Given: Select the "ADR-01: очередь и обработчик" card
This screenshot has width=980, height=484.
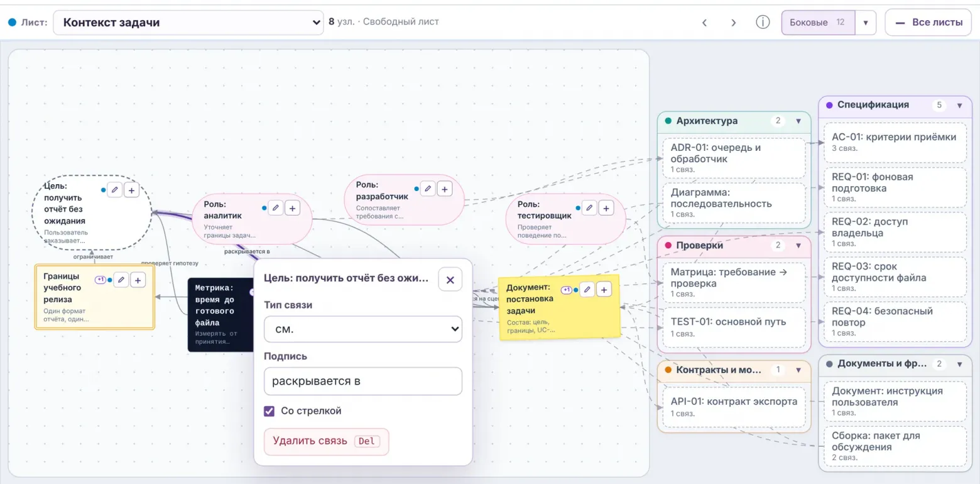Looking at the screenshot, I should pos(734,158).
